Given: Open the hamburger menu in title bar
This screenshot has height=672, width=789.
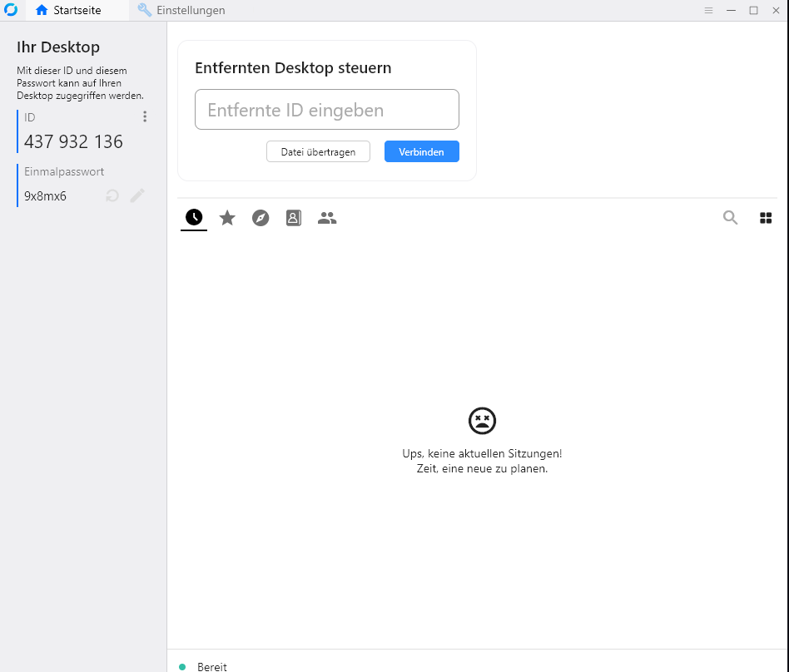Looking at the screenshot, I should tap(708, 11).
